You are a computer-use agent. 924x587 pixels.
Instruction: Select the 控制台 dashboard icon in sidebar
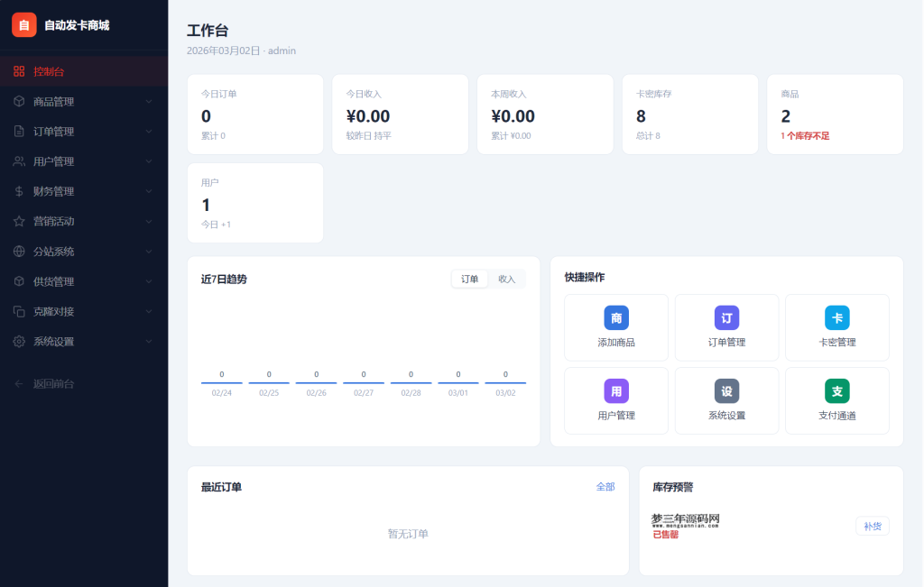(21, 70)
